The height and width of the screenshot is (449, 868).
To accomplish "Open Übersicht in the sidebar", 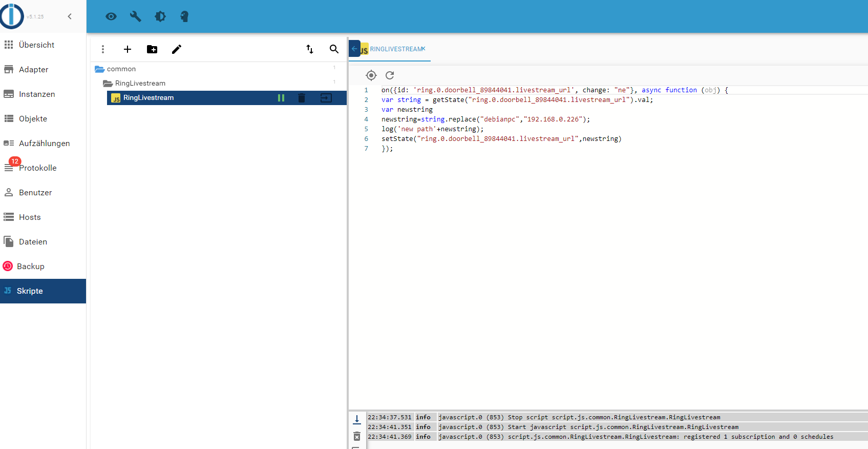I will click(x=43, y=45).
